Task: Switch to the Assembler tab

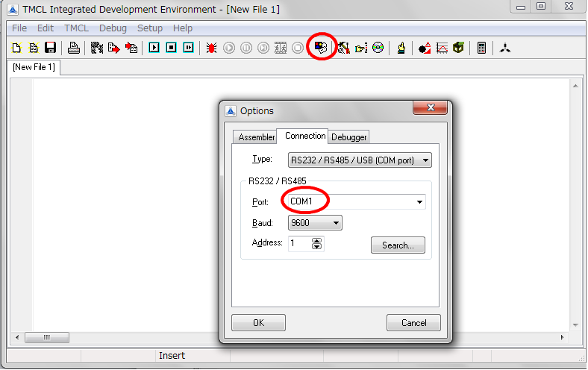Action: [257, 137]
